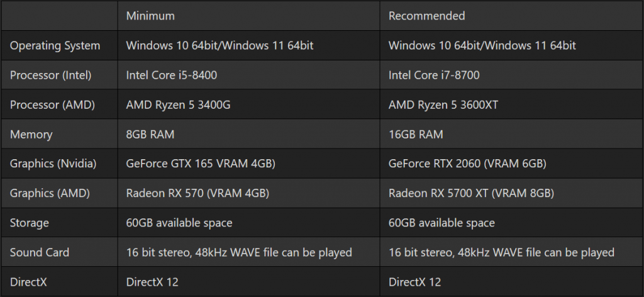Click the DirectX row label
This screenshot has height=297, width=644.
(x=29, y=282)
